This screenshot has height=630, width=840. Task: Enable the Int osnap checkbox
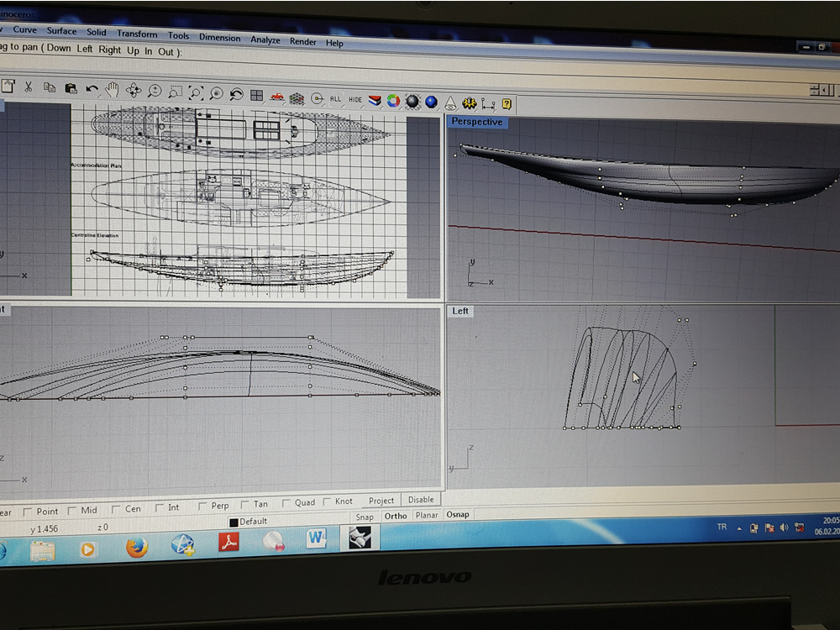pos(159,507)
